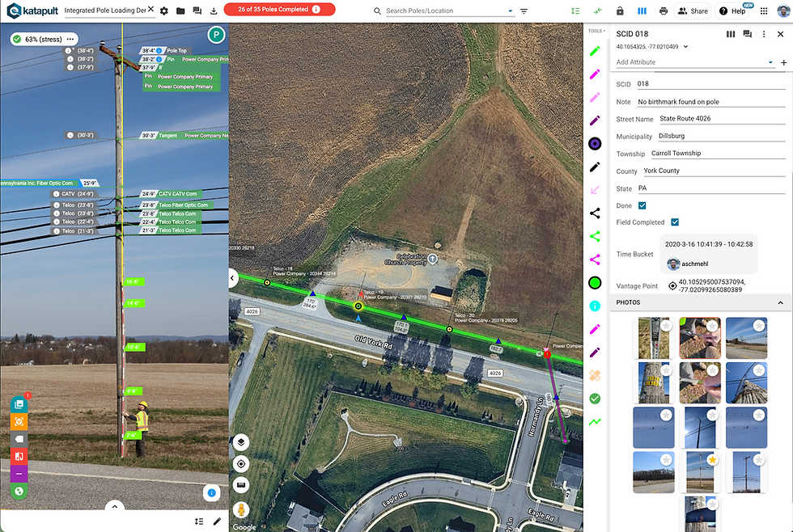Image resolution: width=793 pixels, height=532 pixels.
Task: Uncheck the Field Completed checkbox
Action: pyautogui.click(x=675, y=222)
